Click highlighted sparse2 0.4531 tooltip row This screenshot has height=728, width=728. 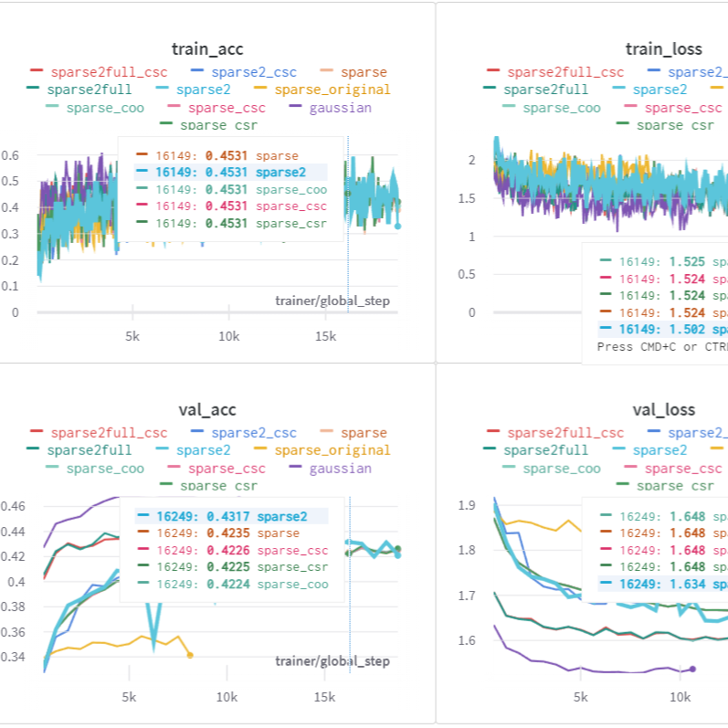(x=230, y=172)
